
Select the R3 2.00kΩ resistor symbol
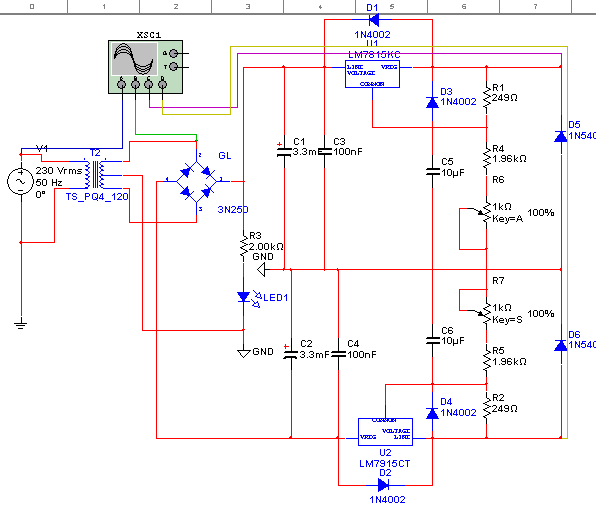tap(243, 246)
